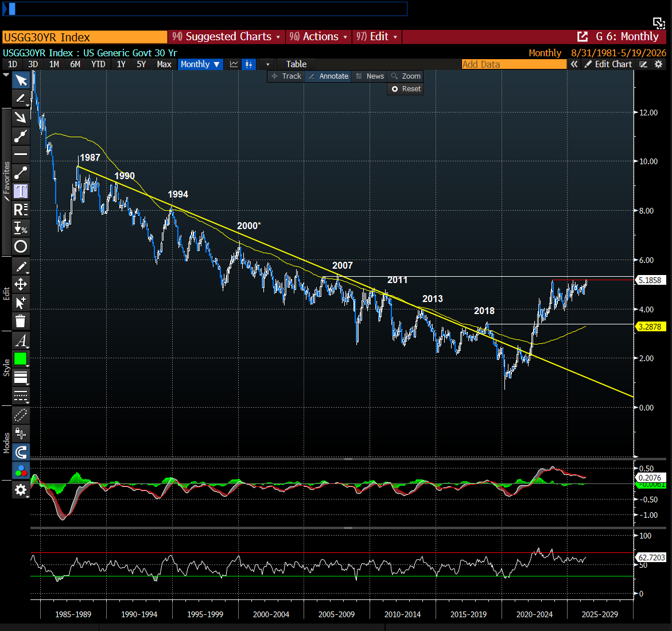Image resolution: width=672 pixels, height=631 pixels.
Task: Open the Actions dropdown menu
Action: [318, 37]
